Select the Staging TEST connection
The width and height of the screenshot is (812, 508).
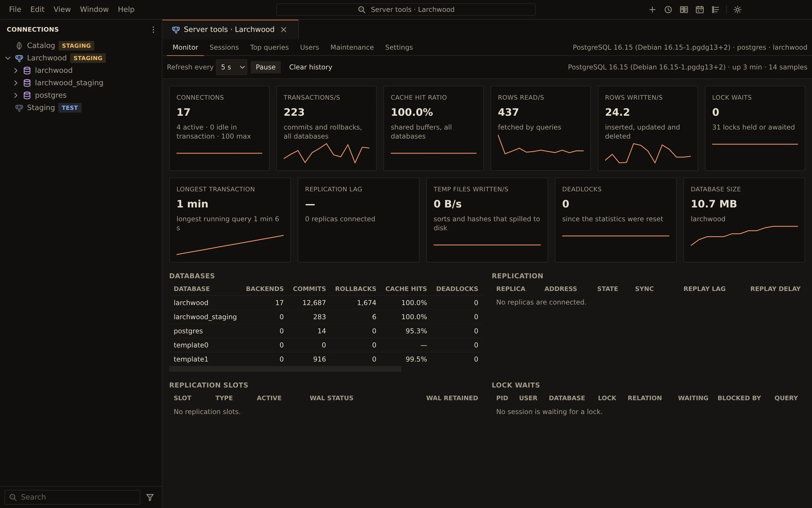(81, 108)
